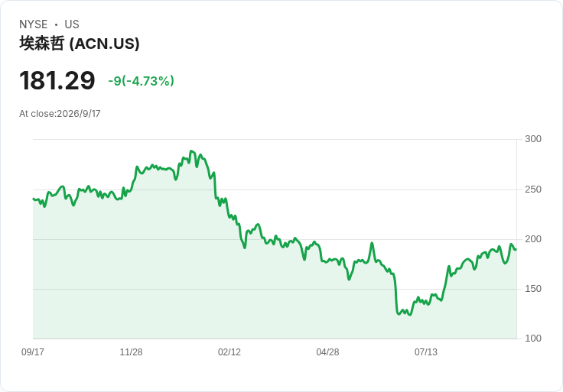Click the chart's lowest trough near 125
Viewport: 563px width, 392px height.
click(x=410, y=315)
